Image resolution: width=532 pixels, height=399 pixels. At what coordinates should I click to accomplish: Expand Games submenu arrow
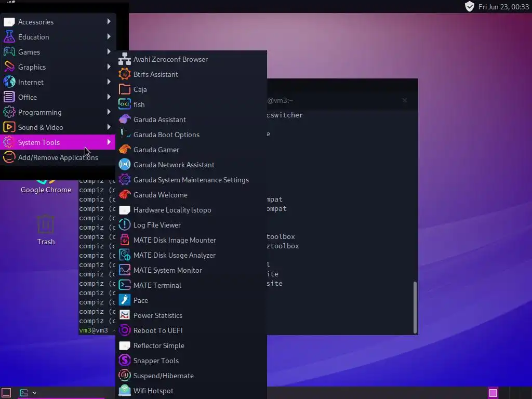click(x=109, y=51)
